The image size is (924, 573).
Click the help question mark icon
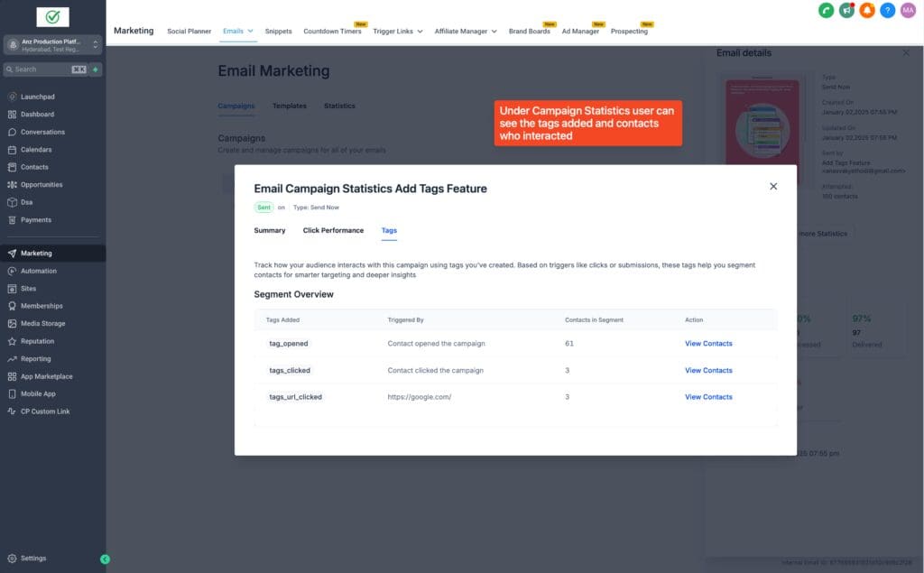[x=886, y=11]
